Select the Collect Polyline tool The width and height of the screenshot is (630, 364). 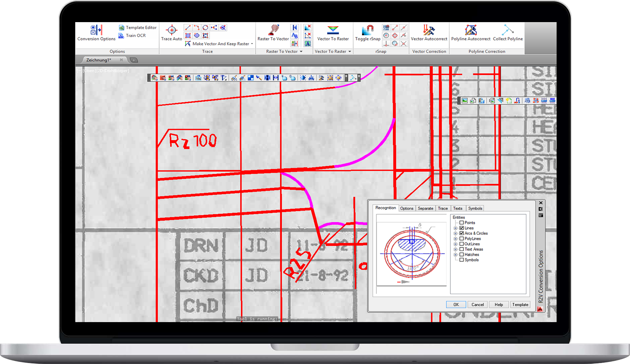click(x=507, y=33)
